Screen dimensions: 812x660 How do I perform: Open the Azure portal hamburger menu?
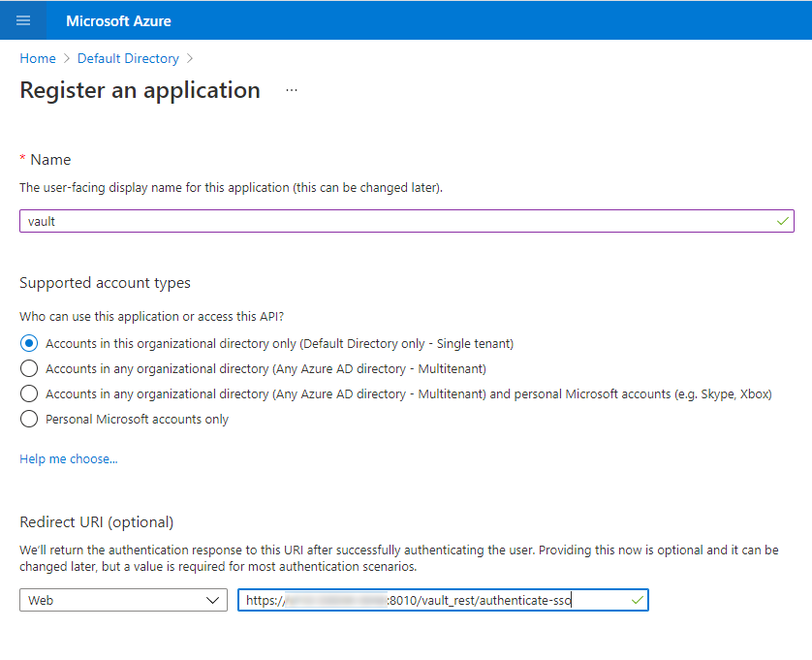(x=23, y=20)
